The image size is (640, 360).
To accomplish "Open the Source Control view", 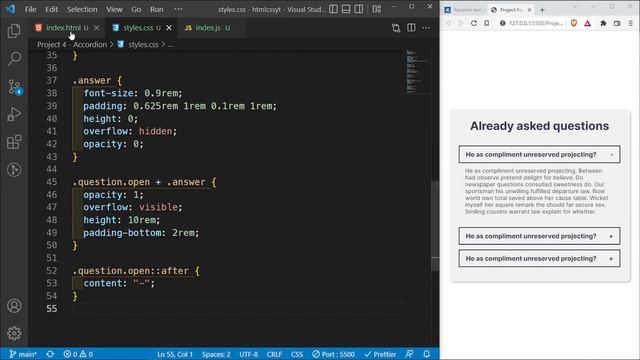I will (14, 87).
